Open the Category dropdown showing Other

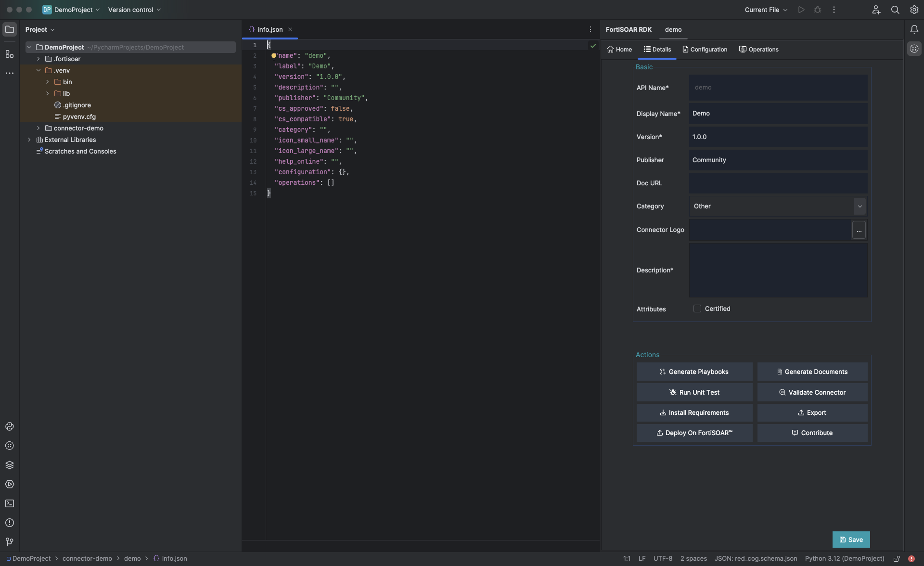point(777,206)
